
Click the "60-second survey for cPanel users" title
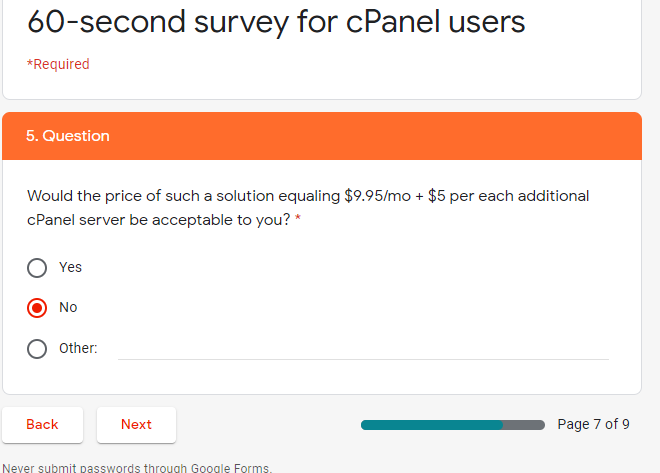[x=276, y=21]
